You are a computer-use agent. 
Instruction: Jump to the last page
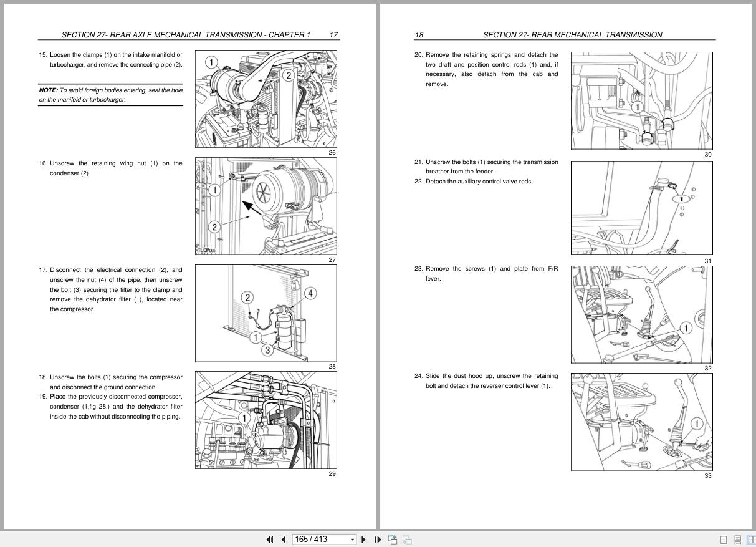click(377, 540)
